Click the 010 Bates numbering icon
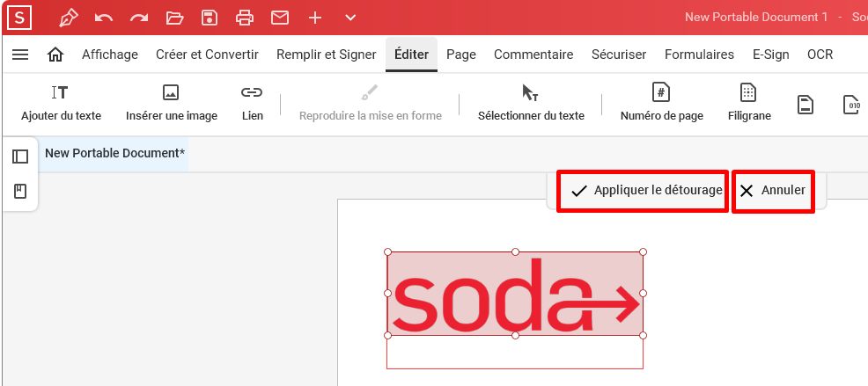The image size is (868, 386). coord(851,104)
